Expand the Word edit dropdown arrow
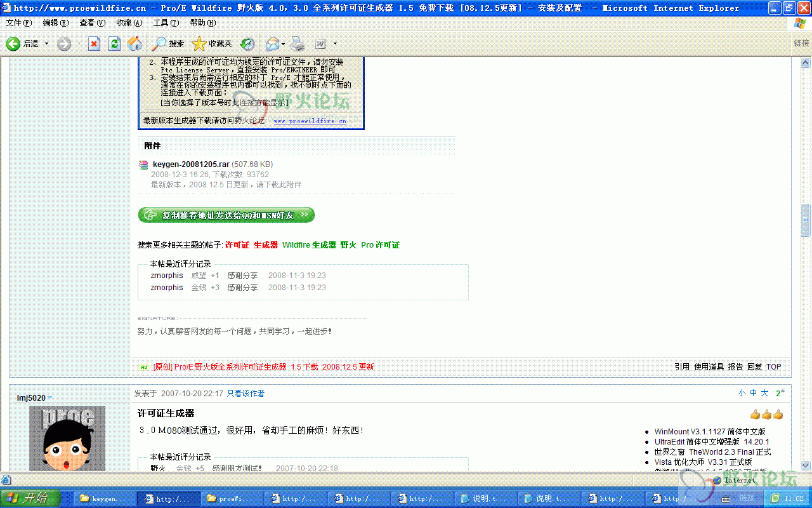Screen dimensions: 812x508 (x=335, y=43)
